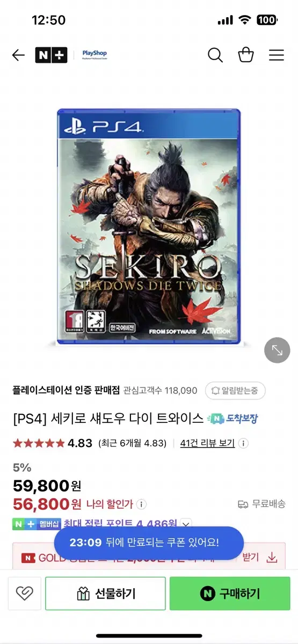
Task: Tap the back arrow icon
Action: pos(18,55)
